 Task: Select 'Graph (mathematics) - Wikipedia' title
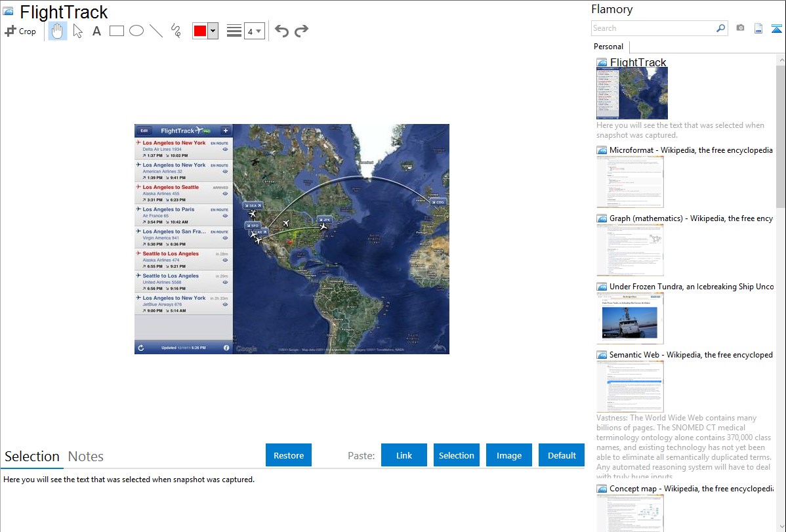pos(691,218)
